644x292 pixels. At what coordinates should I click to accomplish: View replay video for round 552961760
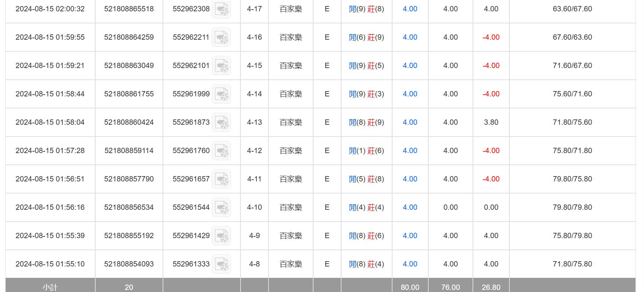pos(221,151)
